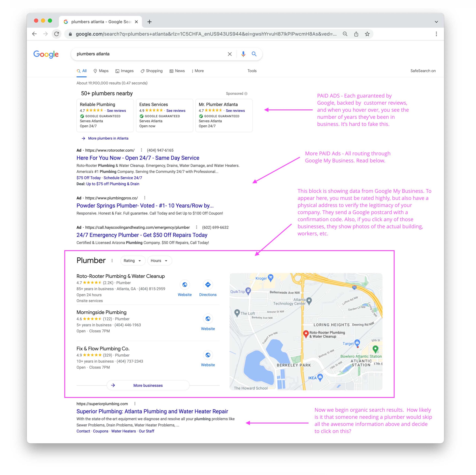Expand the More search categories menu

tap(198, 71)
